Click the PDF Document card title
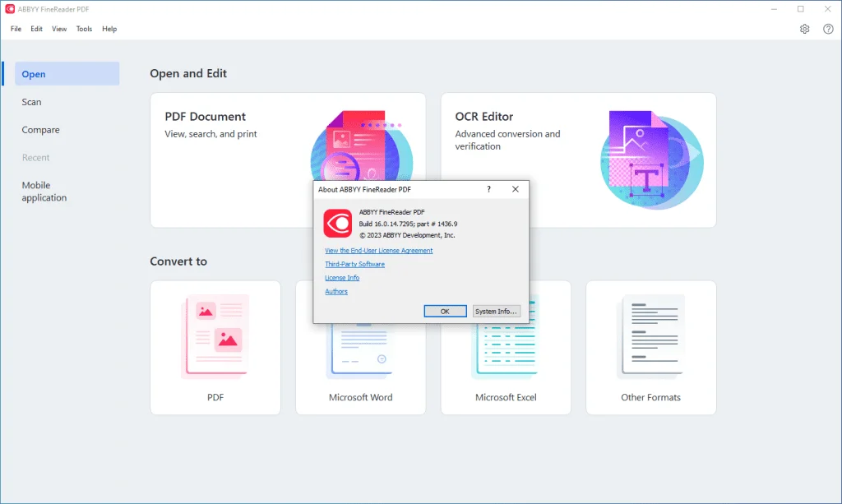 (205, 117)
